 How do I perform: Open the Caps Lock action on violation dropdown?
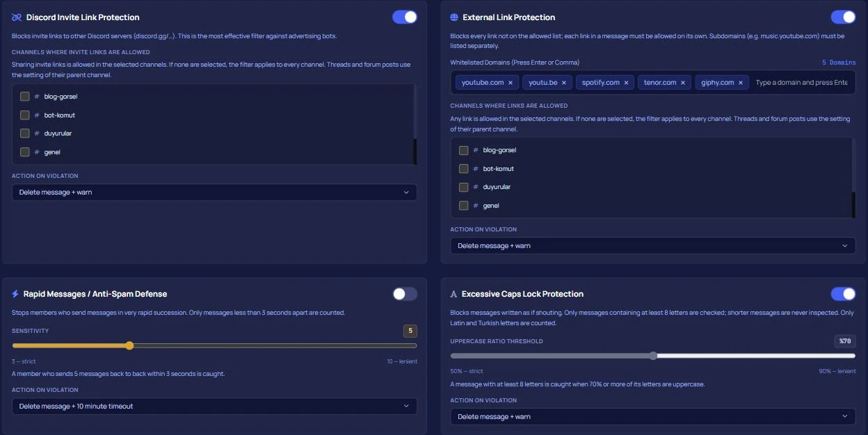653,417
